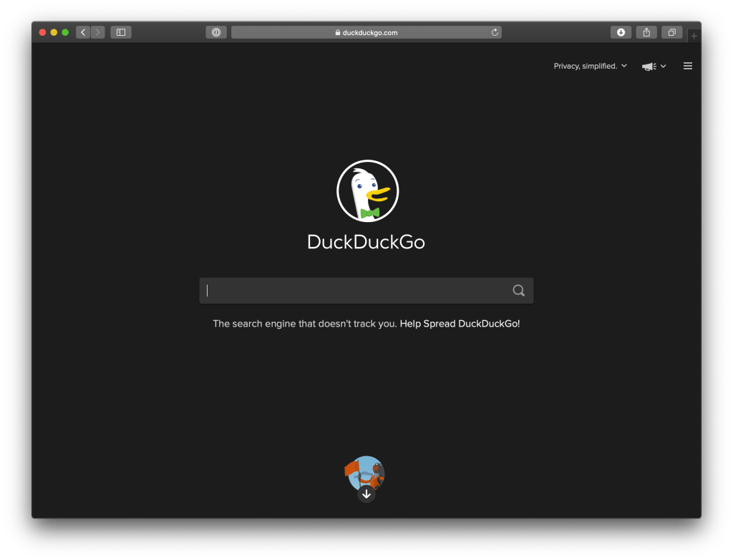Click the magnifying glass search button
The width and height of the screenshot is (733, 560).
(518, 291)
